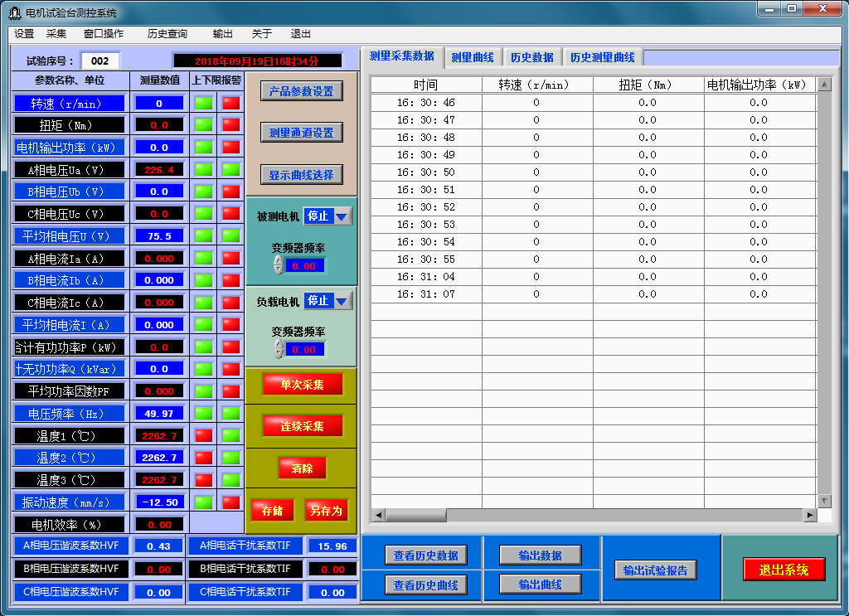Click the red alarm indicator for 转速 row
849x616 pixels.
click(x=230, y=103)
